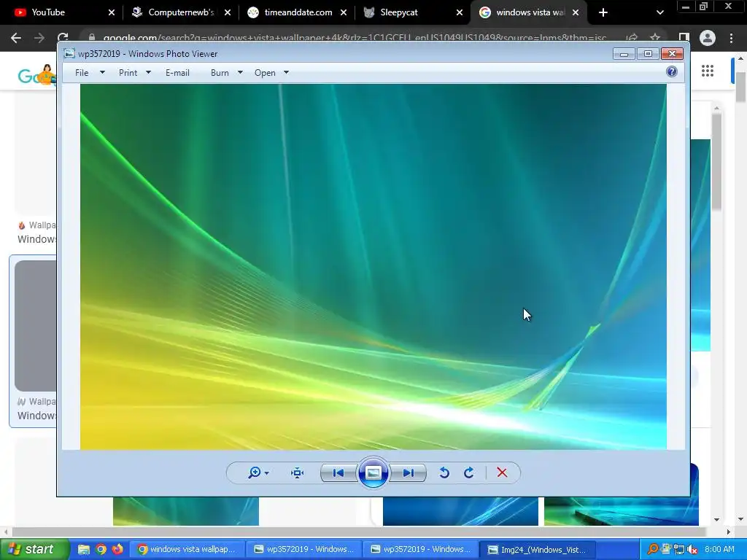The image size is (747, 560).
Task: Open the zoom magnifier control in Photo Viewer
Action: pos(255,472)
